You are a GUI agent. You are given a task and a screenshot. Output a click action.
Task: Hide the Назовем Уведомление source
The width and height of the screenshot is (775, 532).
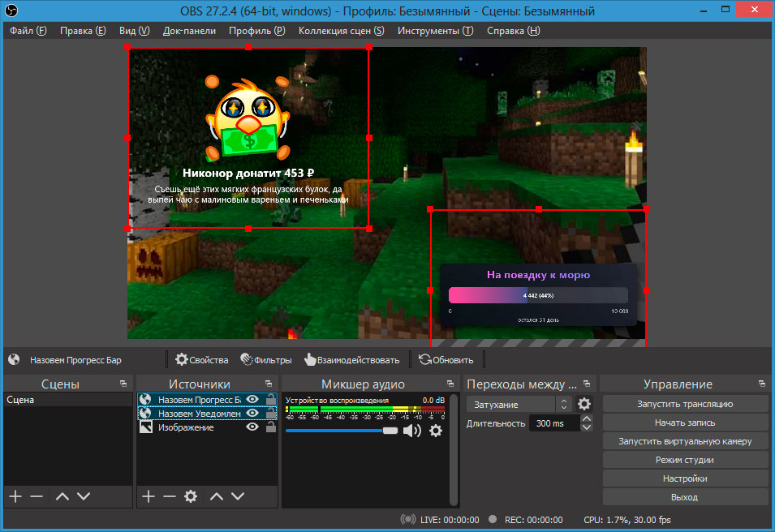[x=252, y=413]
